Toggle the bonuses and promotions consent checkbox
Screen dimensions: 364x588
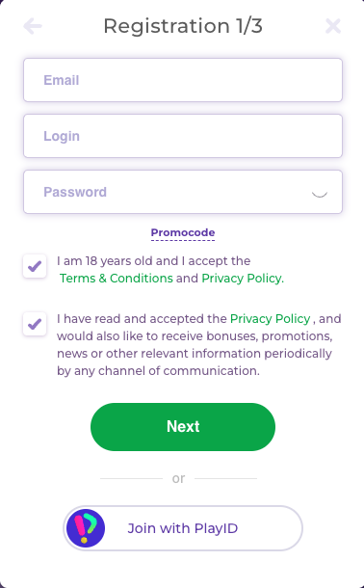[35, 324]
